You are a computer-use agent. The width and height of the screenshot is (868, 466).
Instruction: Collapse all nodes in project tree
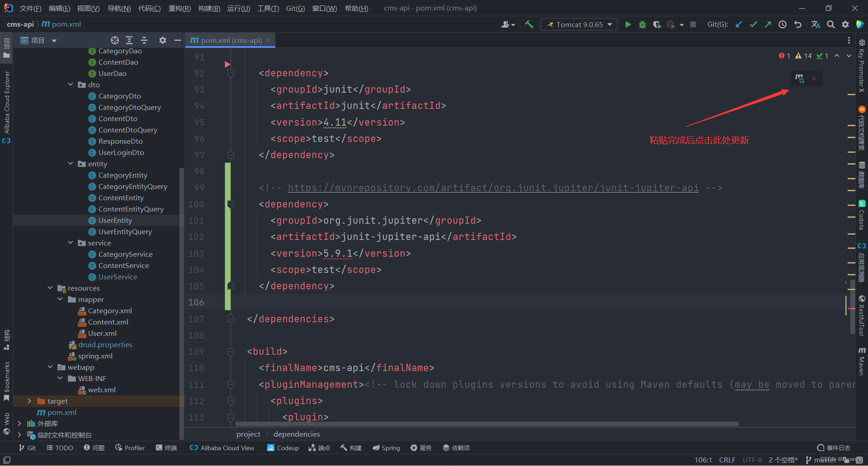144,40
